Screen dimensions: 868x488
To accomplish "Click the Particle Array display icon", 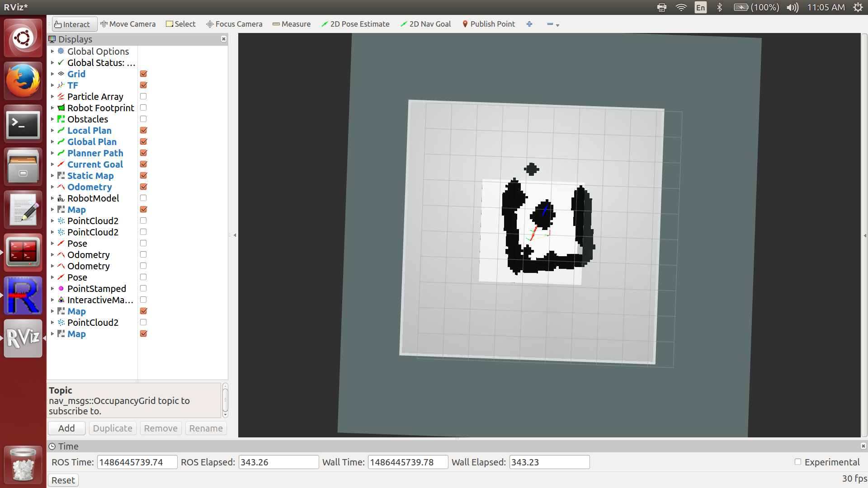I will pyautogui.click(x=61, y=97).
